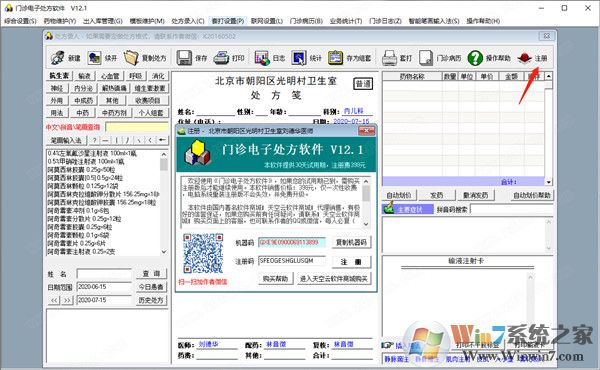Viewport: 600px width, 370px height.
Task: Select the 呼吸 drug category
Action: tap(136, 76)
